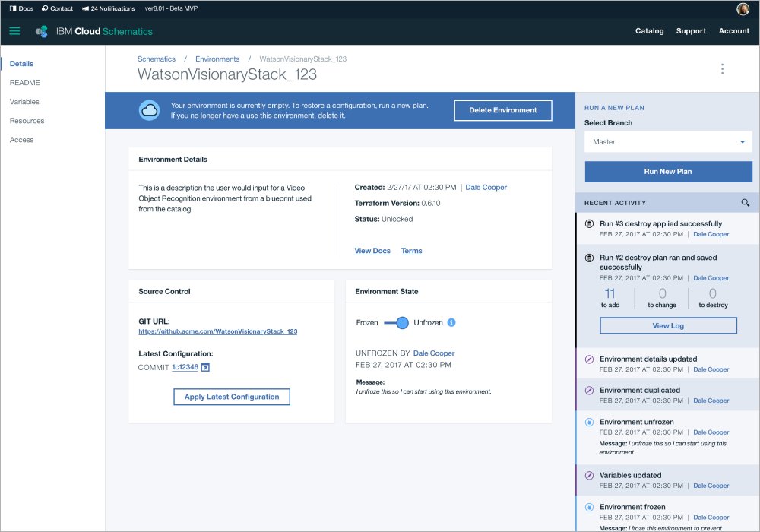Open the hamburger navigation menu

click(x=14, y=31)
